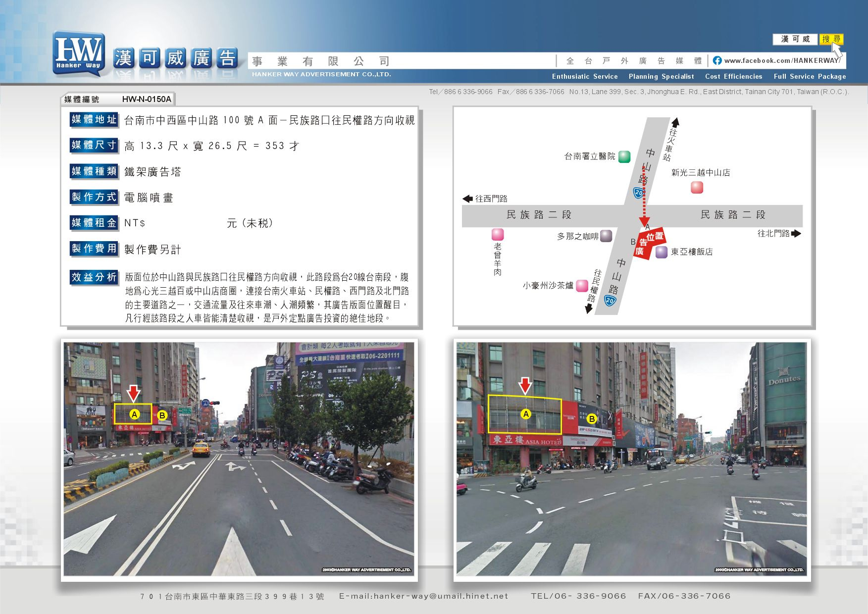This screenshot has width=868, height=614.
Task: Click the yellow B label in left photo
Action: 162,415
